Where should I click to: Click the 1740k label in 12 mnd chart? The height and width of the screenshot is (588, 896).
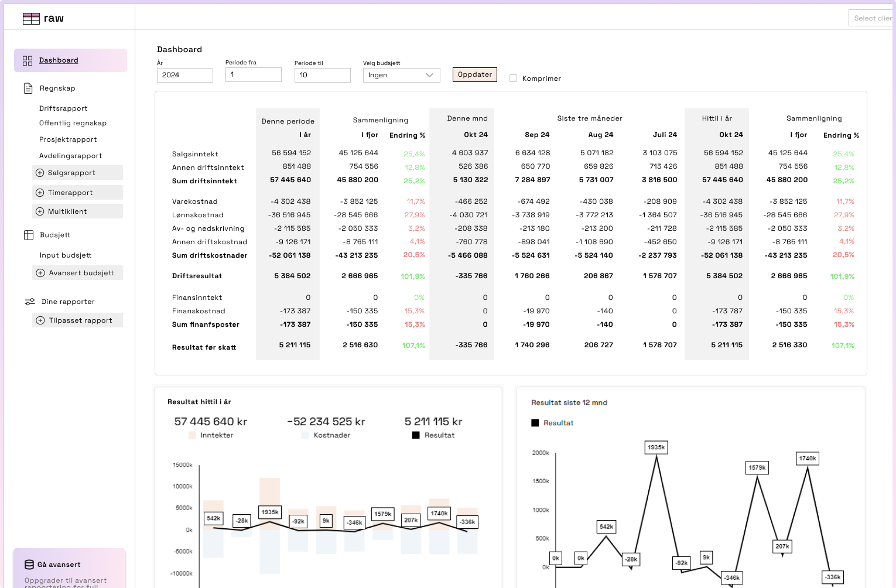[x=808, y=459]
